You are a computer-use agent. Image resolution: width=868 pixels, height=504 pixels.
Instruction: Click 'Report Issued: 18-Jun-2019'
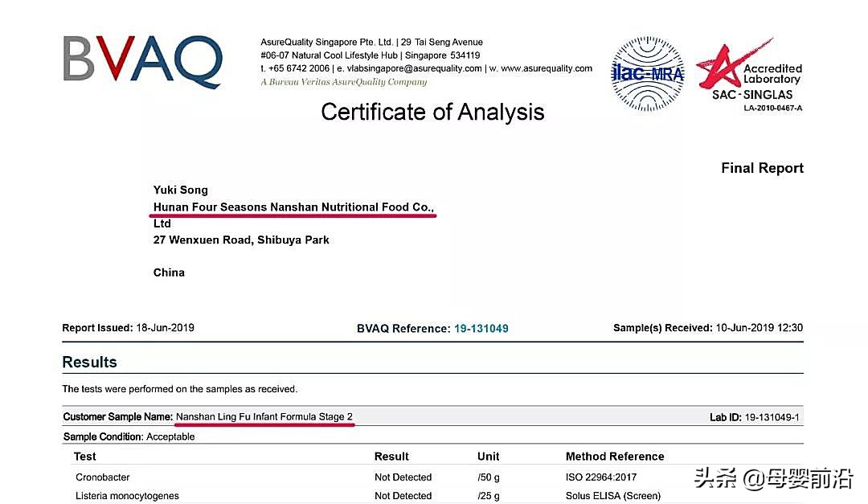coord(128,328)
